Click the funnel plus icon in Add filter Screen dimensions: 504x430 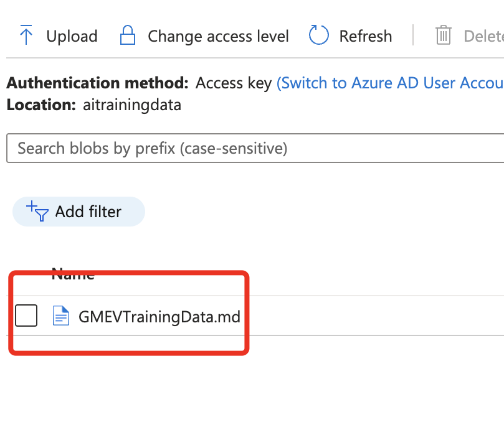pyautogui.click(x=37, y=211)
